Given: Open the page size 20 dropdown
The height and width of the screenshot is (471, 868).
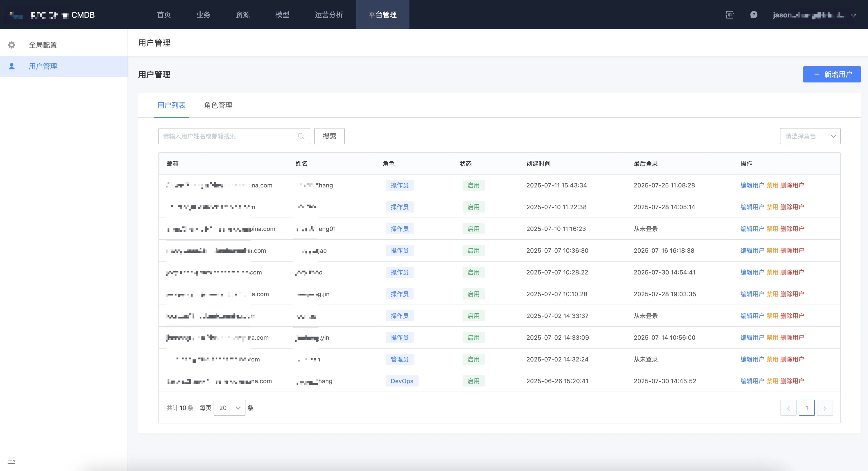Looking at the screenshot, I should (x=229, y=408).
